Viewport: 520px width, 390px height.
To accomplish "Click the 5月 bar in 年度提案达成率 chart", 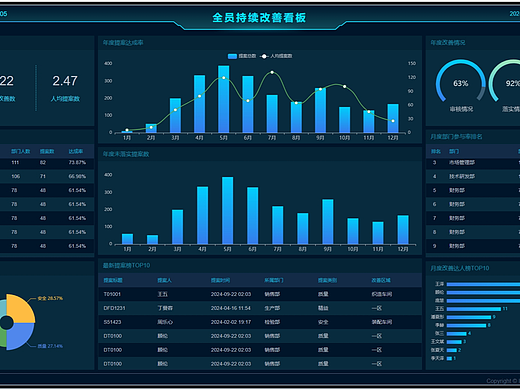I will [x=224, y=99].
